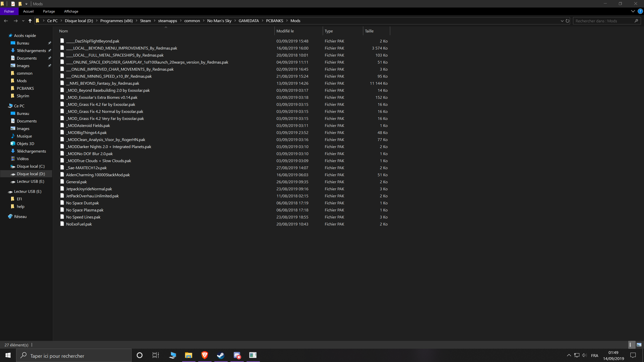
Task: Sort files by Nom column
Action: click(166, 31)
